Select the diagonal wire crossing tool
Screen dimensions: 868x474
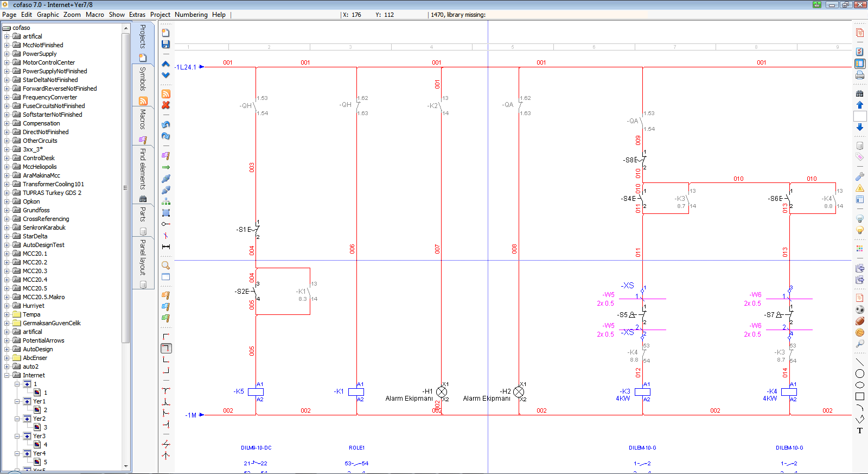(165, 444)
